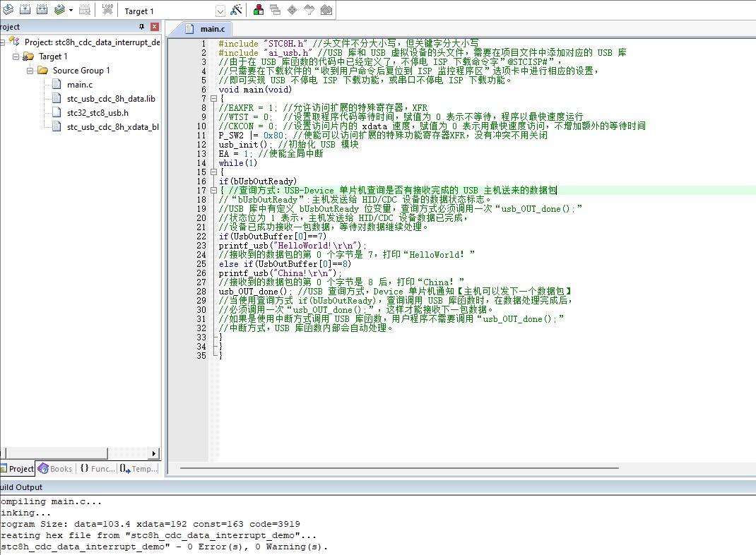Click the line number 35 in the gutter
This screenshot has height=555, width=756.
pos(201,356)
